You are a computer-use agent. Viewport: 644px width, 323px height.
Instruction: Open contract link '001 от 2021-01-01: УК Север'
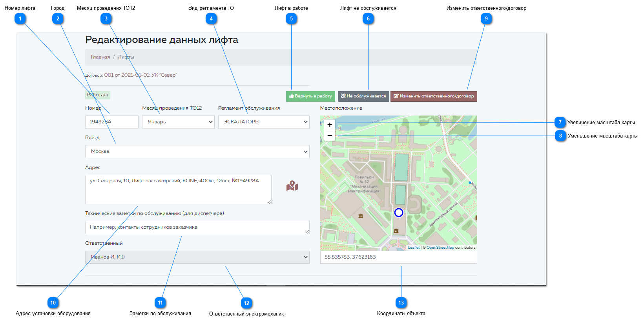[x=140, y=75]
